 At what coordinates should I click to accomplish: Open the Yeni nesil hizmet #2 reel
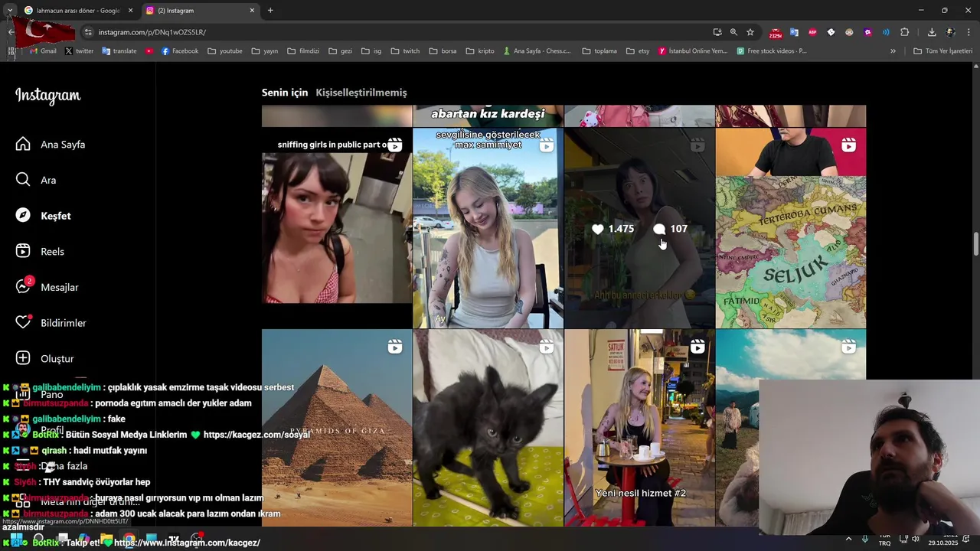(x=639, y=428)
